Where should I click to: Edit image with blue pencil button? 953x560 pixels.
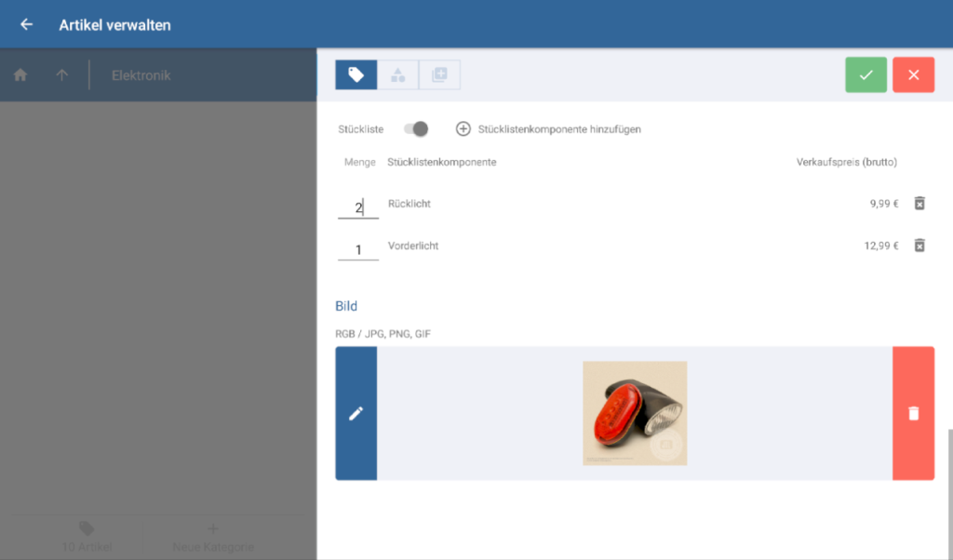point(356,414)
